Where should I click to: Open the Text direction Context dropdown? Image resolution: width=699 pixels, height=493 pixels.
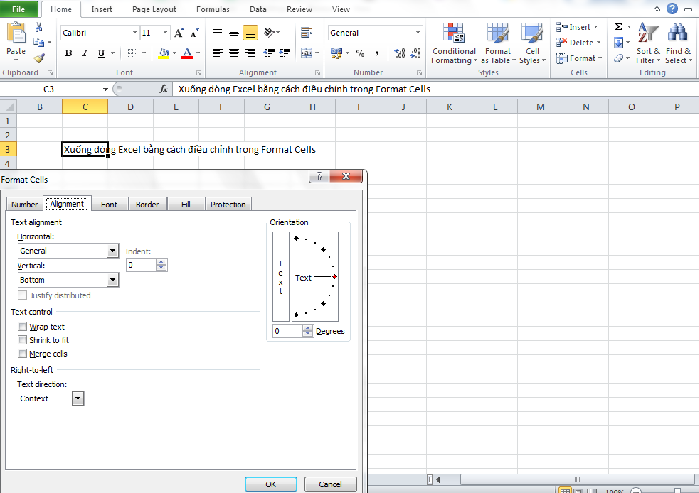(x=78, y=399)
